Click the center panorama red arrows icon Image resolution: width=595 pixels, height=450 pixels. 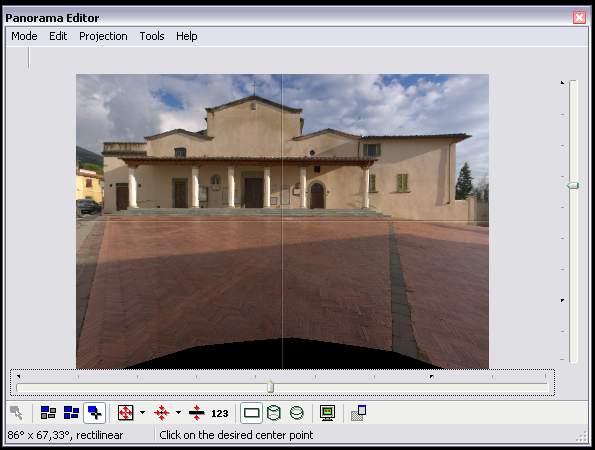click(162, 412)
